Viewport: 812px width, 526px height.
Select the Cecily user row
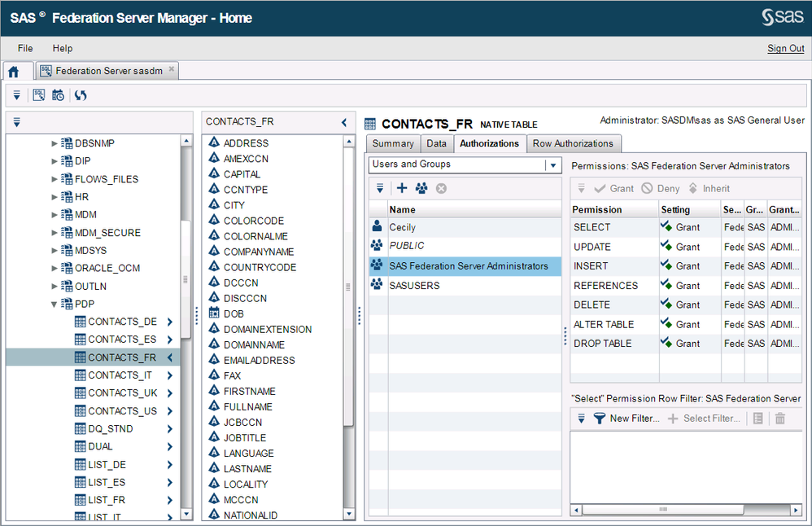coord(464,227)
